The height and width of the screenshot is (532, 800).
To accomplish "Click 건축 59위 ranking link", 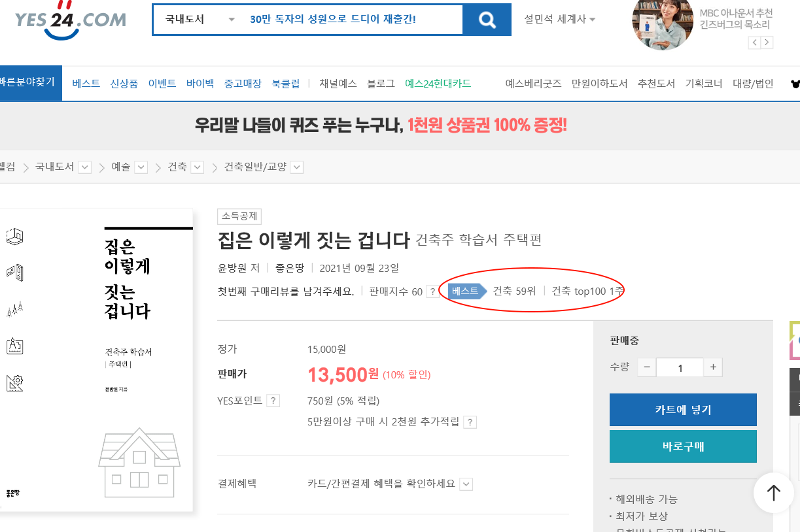I will tap(514, 291).
